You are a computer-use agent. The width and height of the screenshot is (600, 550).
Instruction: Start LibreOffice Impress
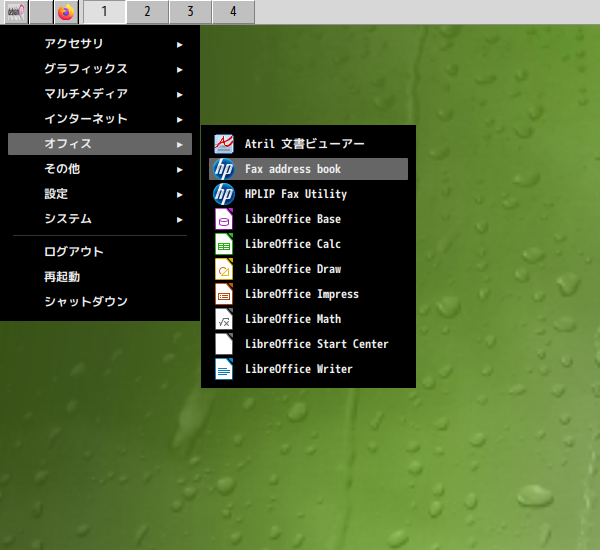pos(308,294)
